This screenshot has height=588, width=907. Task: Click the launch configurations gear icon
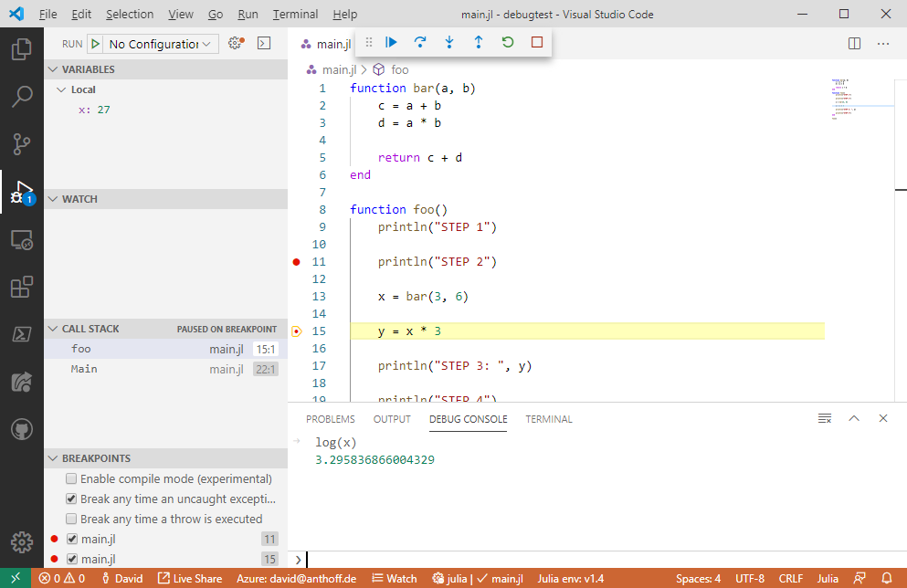236,42
